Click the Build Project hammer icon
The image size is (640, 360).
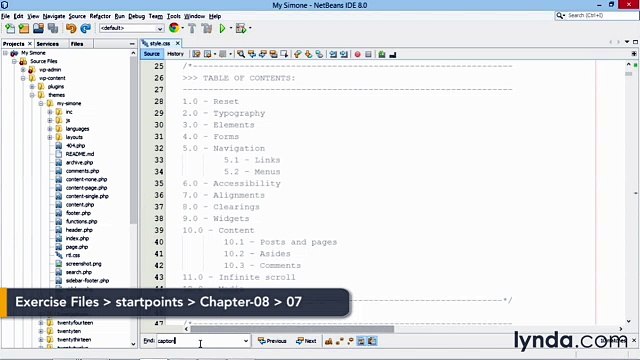pos(192,28)
